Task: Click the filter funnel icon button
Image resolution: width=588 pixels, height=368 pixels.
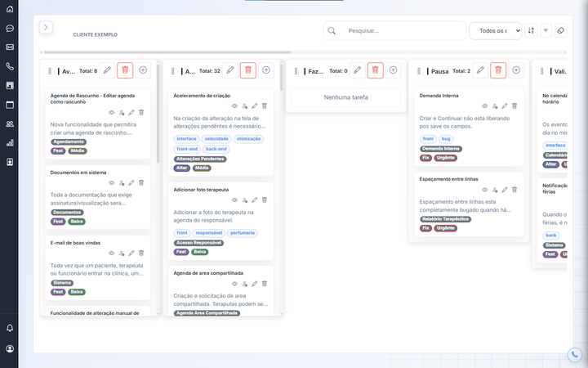Action: 546,30
